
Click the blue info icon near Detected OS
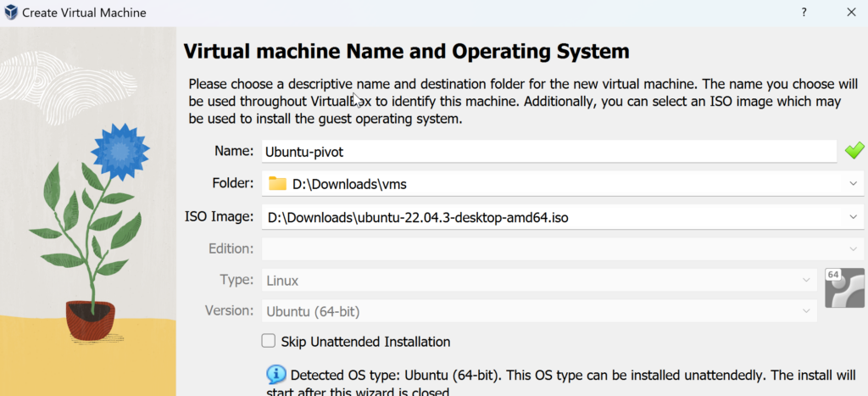(275, 375)
